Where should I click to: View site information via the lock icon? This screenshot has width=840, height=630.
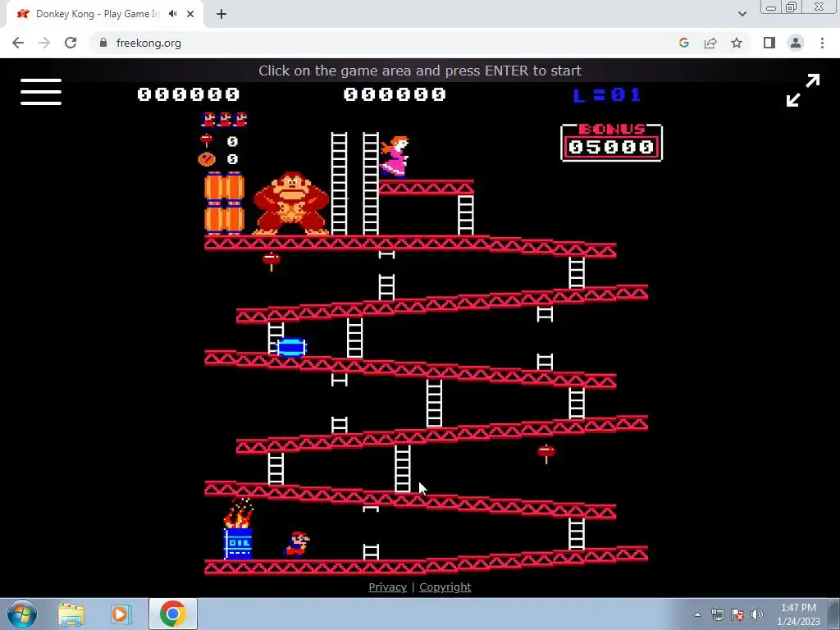click(x=103, y=43)
